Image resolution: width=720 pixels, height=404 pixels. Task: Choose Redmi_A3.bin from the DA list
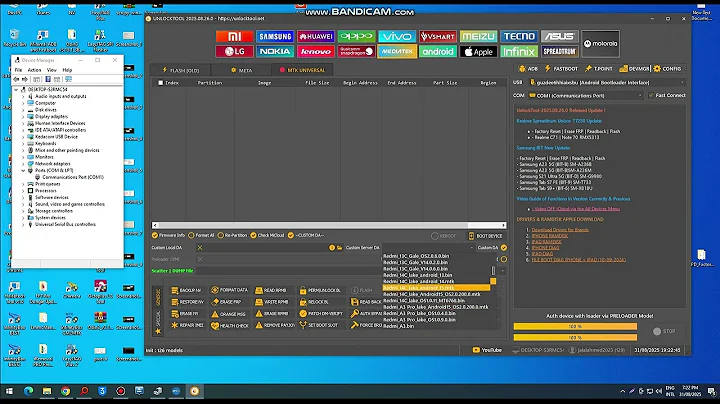399,326
